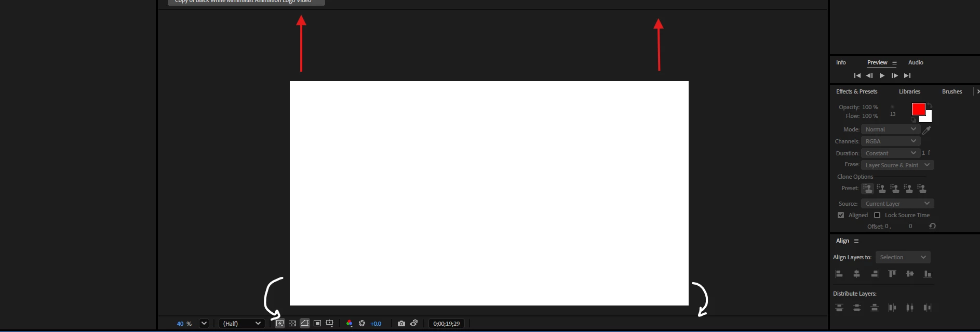Uncheck the Aligned checkbox
The width and height of the screenshot is (980, 332).
[x=841, y=215]
